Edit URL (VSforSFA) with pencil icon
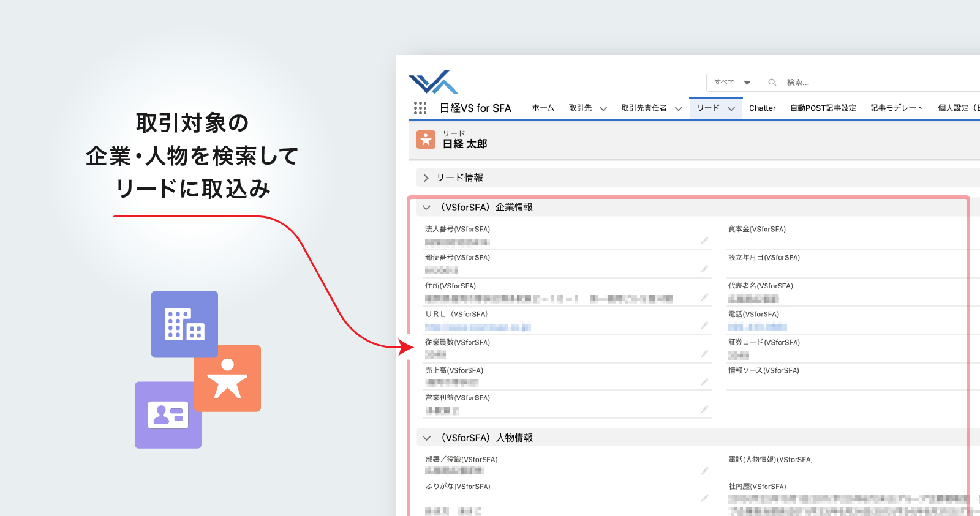This screenshot has width=980, height=516. pyautogui.click(x=704, y=325)
